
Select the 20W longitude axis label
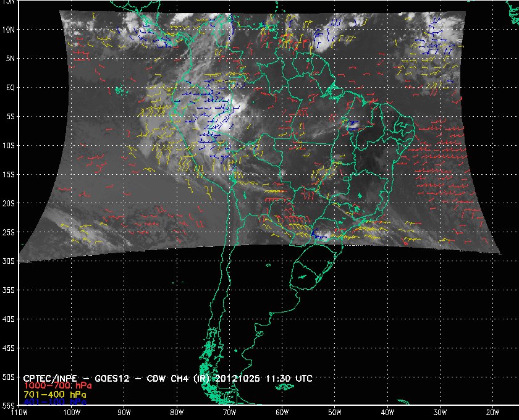click(x=492, y=413)
